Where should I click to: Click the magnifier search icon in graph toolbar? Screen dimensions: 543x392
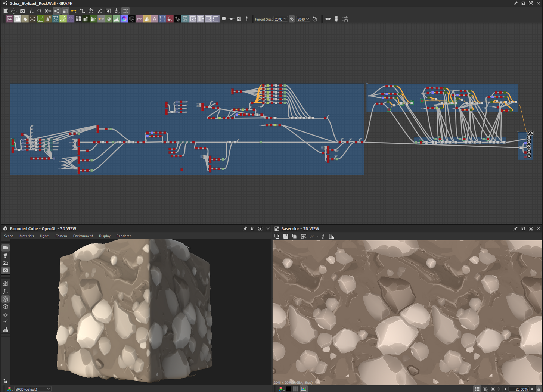click(40, 11)
